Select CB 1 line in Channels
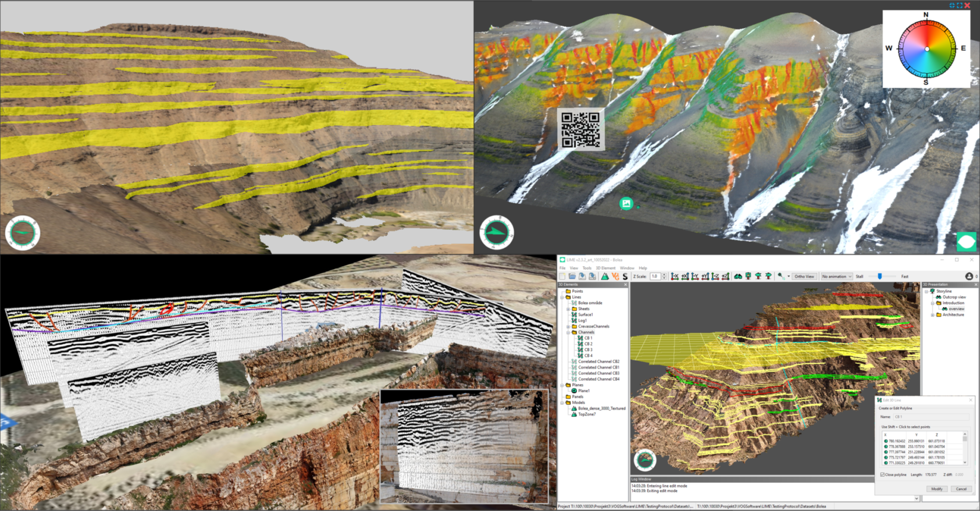This screenshot has height=511, width=980. (x=587, y=338)
